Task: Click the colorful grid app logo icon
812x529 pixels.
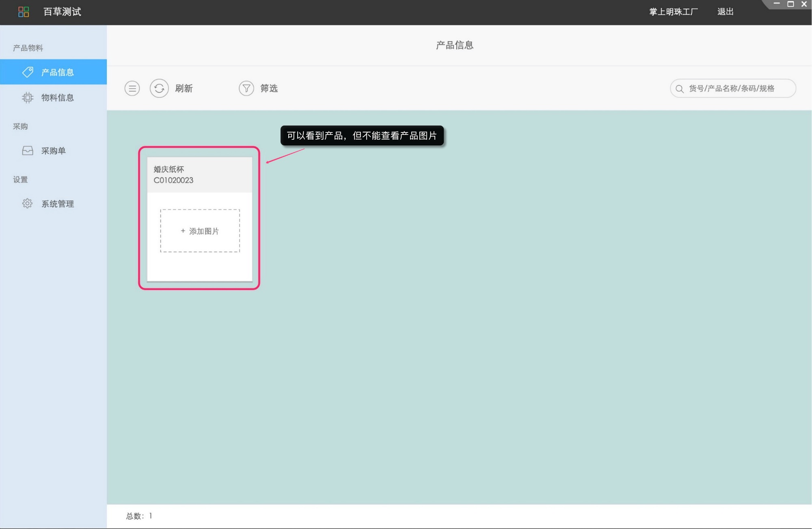Action: (24, 12)
